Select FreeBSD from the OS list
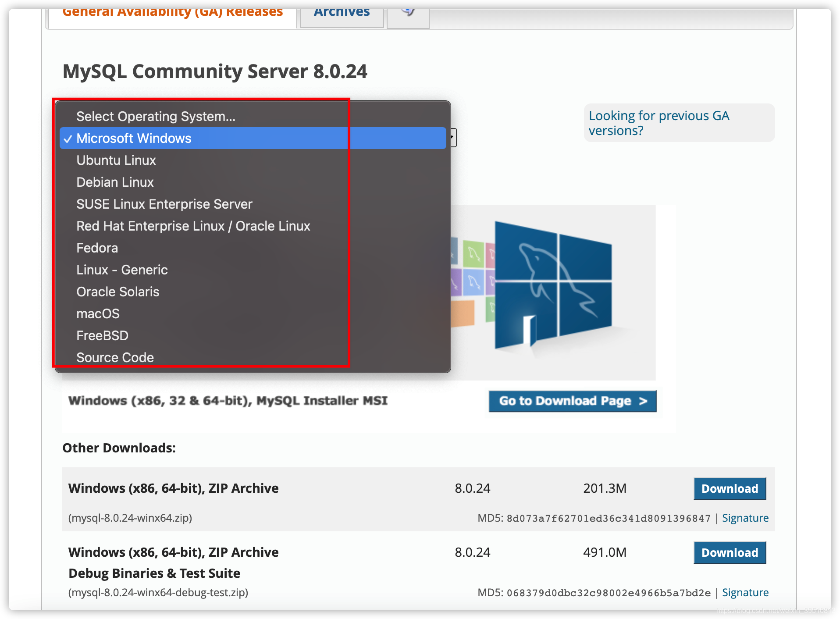Screen dimensions: 840x619 [x=253, y=335]
